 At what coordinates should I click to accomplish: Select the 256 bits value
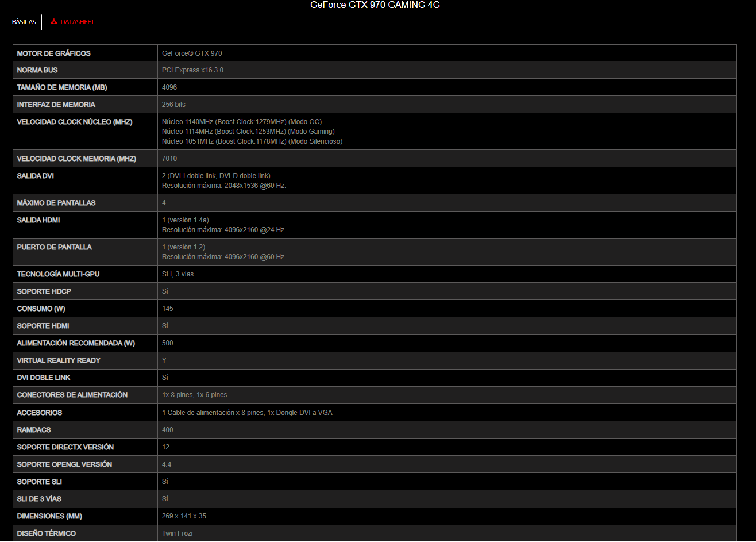coord(173,105)
